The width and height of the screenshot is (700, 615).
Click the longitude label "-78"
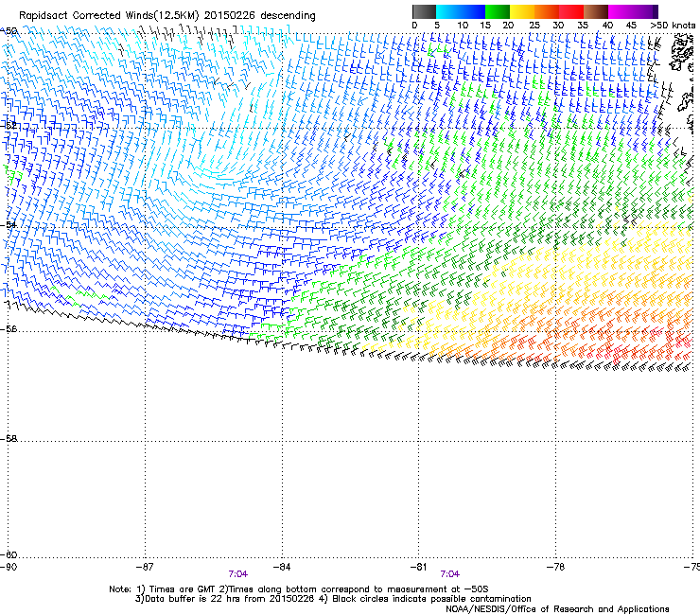[555, 567]
